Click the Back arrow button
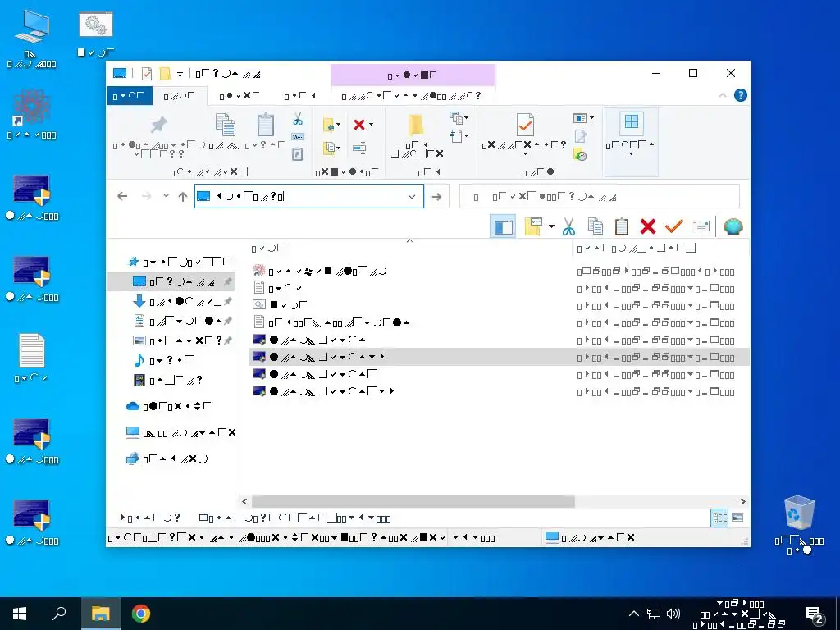 coord(122,196)
